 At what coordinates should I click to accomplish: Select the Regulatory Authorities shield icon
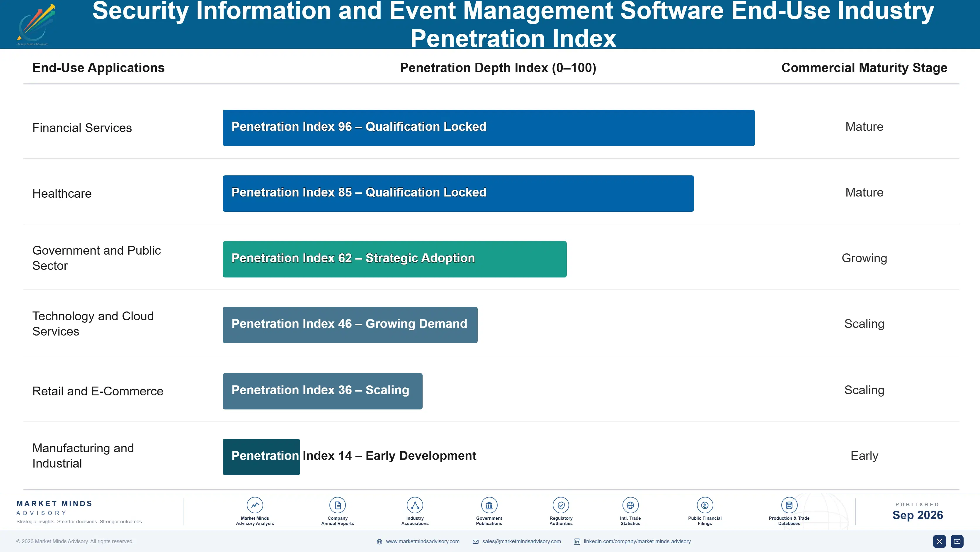pos(561,505)
